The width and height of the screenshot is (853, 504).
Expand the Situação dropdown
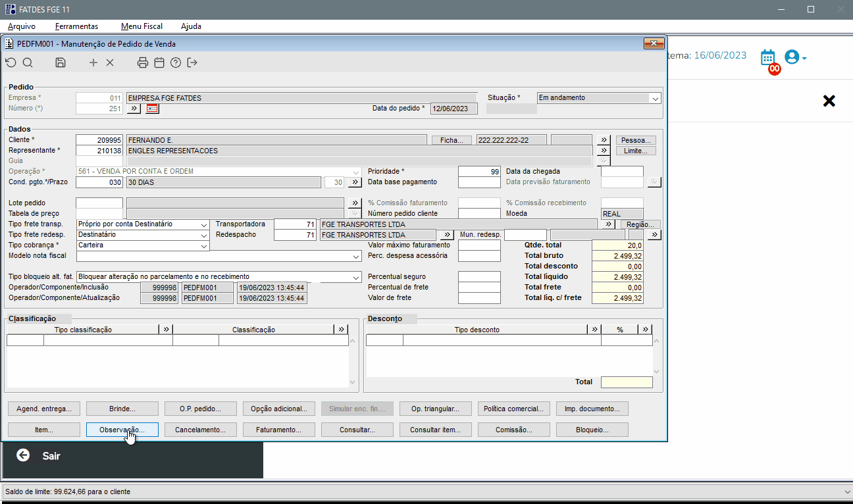655,98
